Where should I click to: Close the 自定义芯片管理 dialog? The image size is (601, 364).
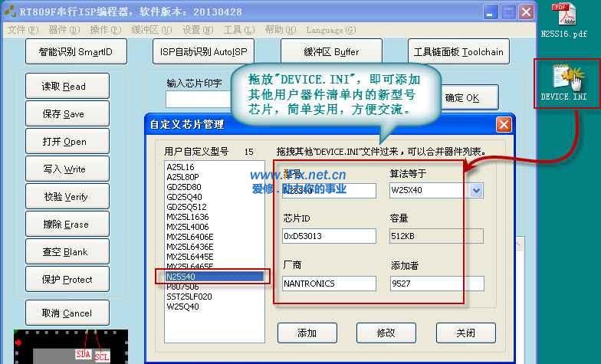click(503, 124)
